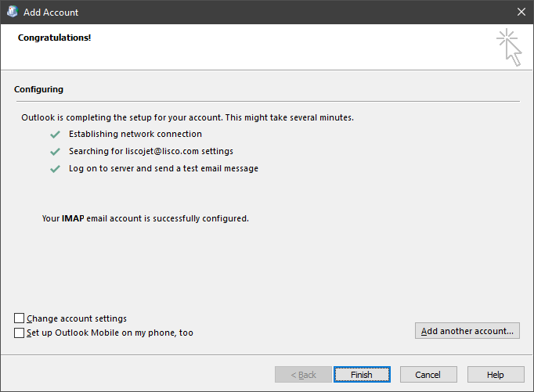Click the Congratulations! heading
The width and height of the screenshot is (534, 392).
click(x=55, y=38)
